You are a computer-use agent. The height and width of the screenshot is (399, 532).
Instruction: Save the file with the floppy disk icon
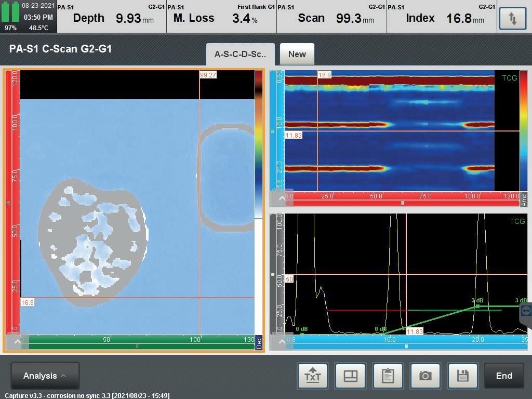(463, 376)
